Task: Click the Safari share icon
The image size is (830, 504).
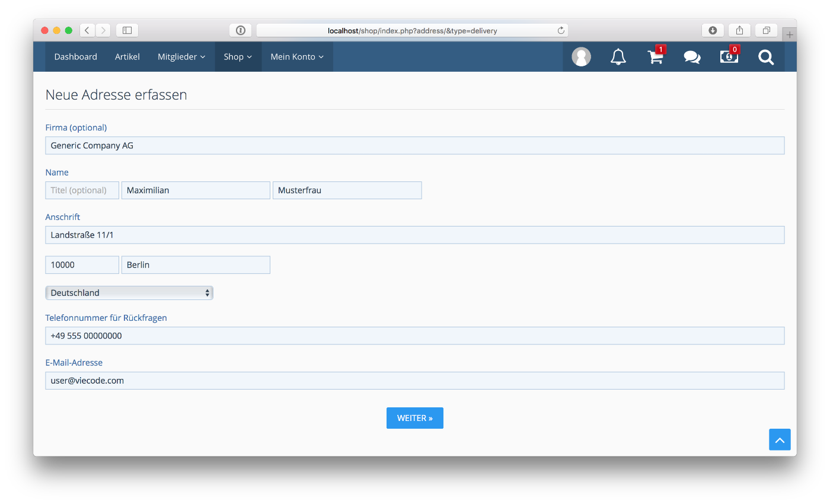Action: (739, 30)
